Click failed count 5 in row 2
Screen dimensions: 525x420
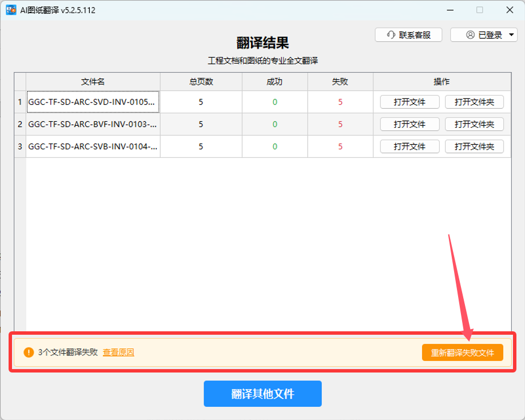click(x=340, y=124)
